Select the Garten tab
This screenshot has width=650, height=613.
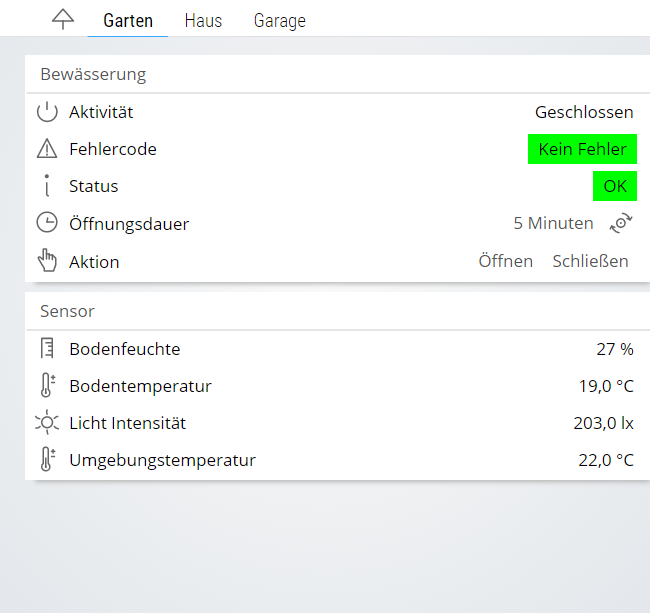click(128, 21)
